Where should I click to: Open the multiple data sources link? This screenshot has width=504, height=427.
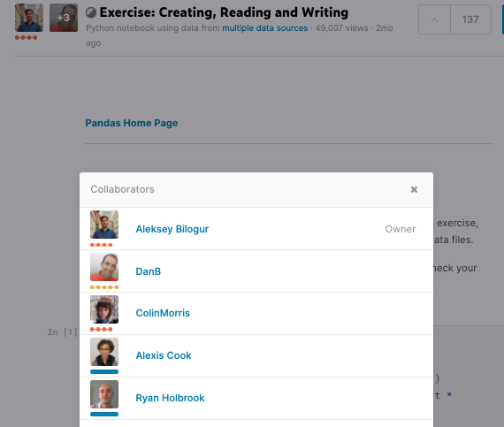click(265, 28)
